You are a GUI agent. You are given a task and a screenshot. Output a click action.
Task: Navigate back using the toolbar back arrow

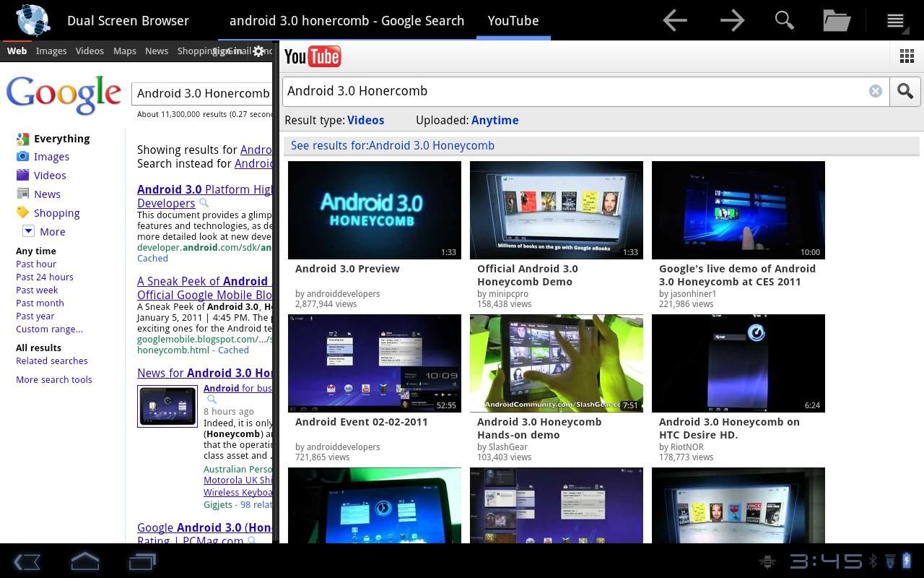click(x=675, y=20)
